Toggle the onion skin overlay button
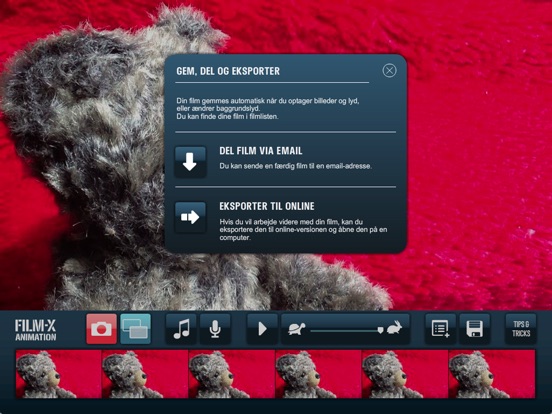Viewport: 552px width, 414px height. pyautogui.click(x=136, y=329)
